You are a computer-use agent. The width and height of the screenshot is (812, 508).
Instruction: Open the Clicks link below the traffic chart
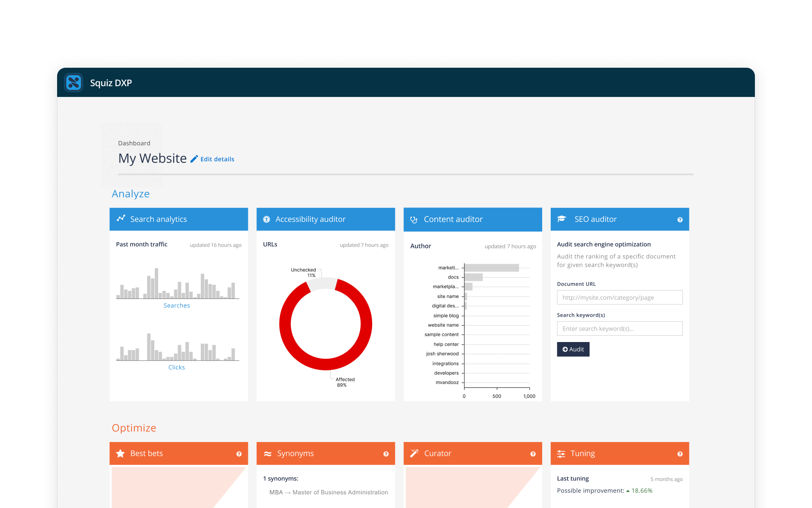[x=176, y=367]
